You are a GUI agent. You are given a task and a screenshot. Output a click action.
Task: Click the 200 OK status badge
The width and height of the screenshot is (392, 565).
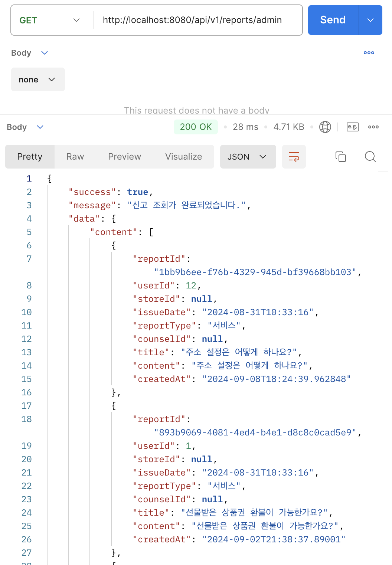(196, 127)
